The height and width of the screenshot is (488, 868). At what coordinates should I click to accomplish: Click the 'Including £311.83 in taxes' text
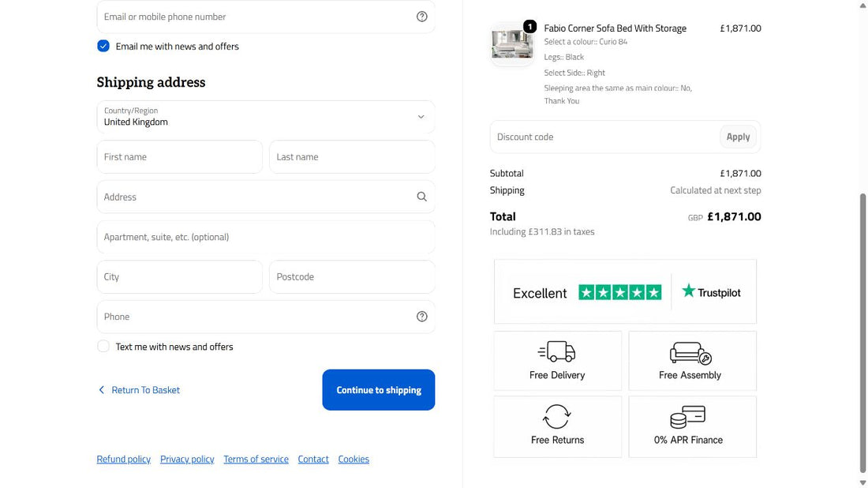tap(542, 231)
